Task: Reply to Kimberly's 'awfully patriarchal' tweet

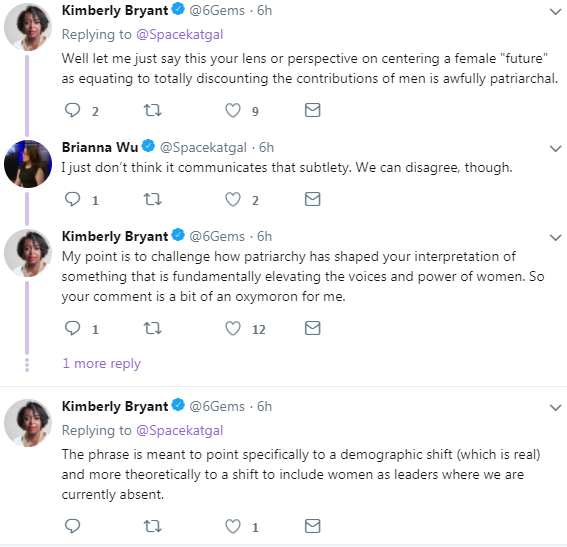Action: point(72,110)
